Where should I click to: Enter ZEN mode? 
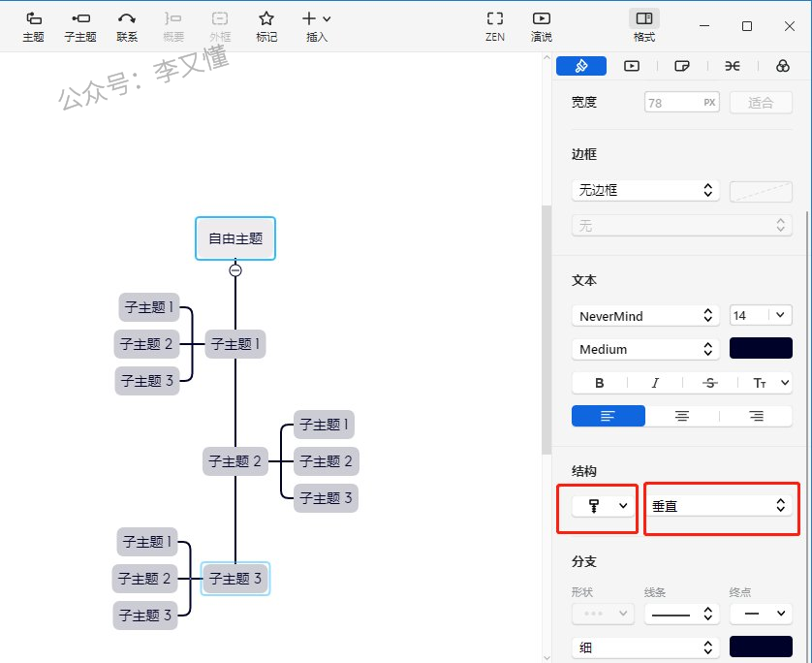point(495,26)
